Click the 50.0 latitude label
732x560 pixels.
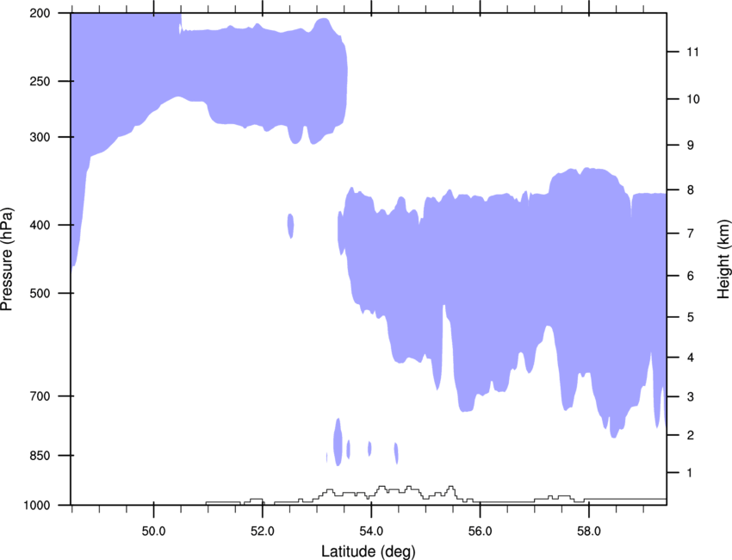point(153,532)
